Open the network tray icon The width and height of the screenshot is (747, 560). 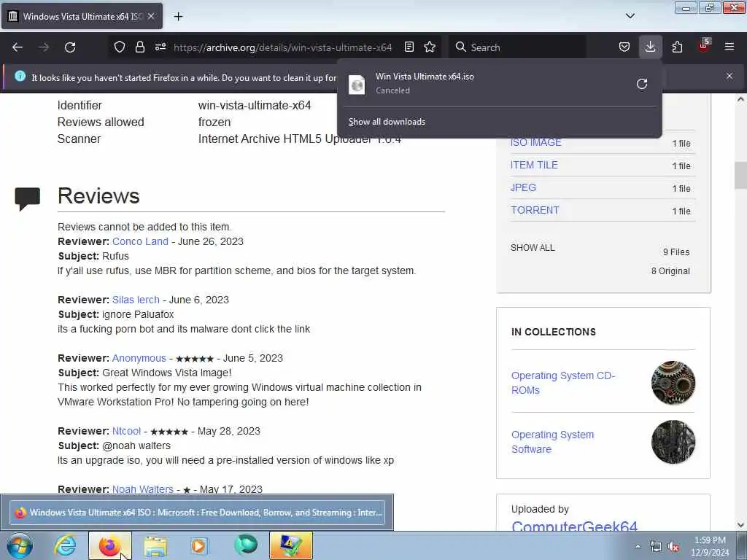pos(656,547)
